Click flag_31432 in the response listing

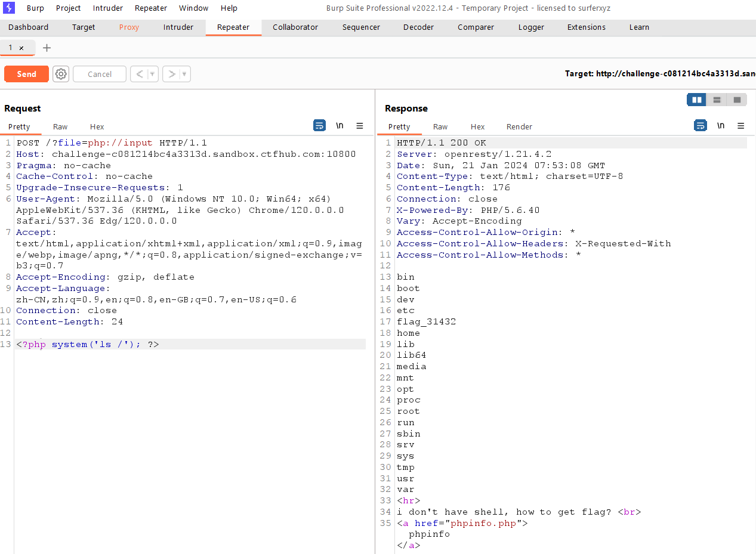[427, 322]
